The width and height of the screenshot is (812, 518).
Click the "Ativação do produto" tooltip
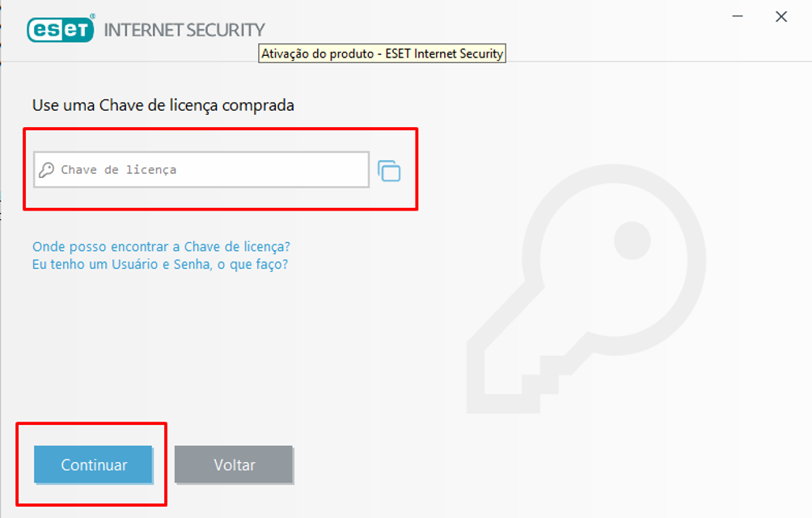click(x=382, y=54)
